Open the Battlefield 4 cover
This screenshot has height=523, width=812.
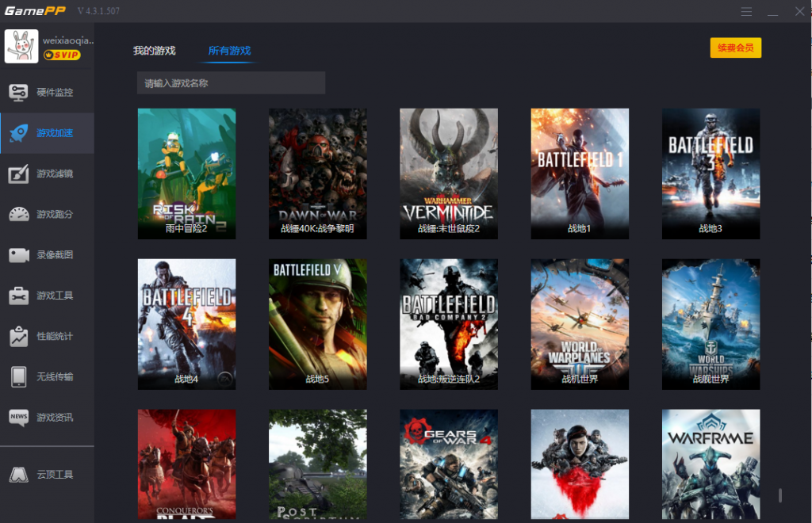pos(186,324)
